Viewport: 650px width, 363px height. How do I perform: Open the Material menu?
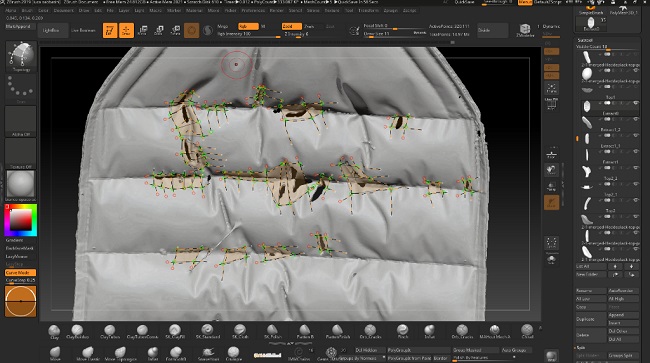[194, 10]
